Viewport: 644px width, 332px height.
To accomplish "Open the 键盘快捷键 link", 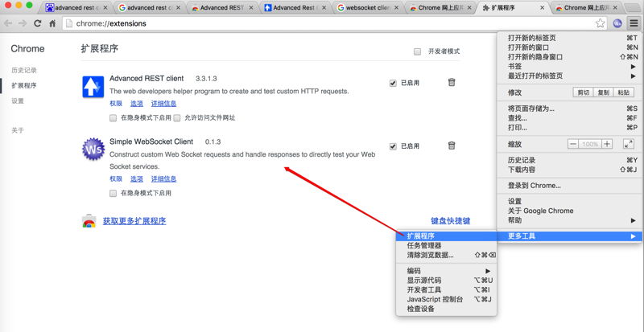I will [x=451, y=221].
